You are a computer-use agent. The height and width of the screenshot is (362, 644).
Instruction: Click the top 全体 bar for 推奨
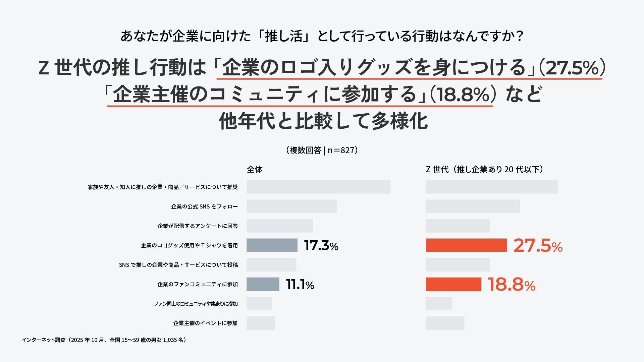click(319, 187)
